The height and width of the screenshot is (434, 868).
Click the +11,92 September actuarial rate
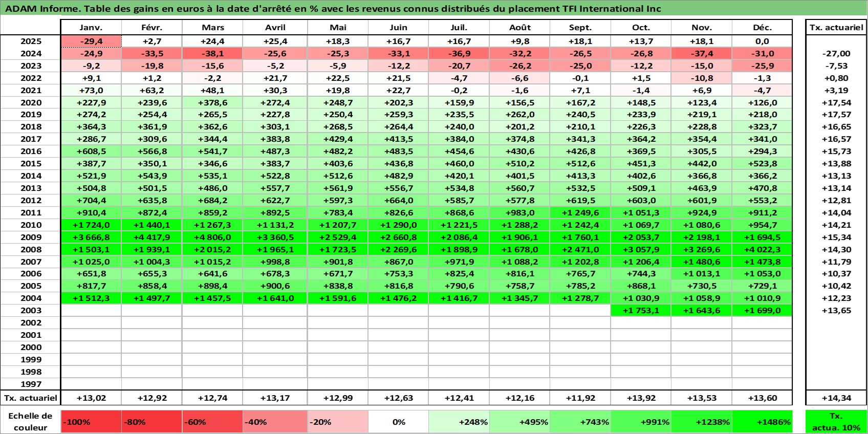[x=580, y=398]
